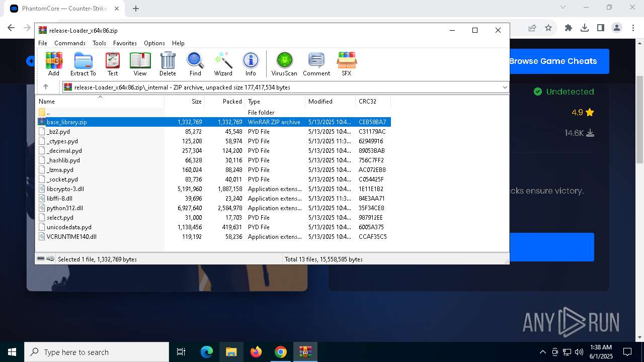The image size is (644, 362).
Task: Click the Add toolbar icon in WinRAR
Action: point(54,64)
